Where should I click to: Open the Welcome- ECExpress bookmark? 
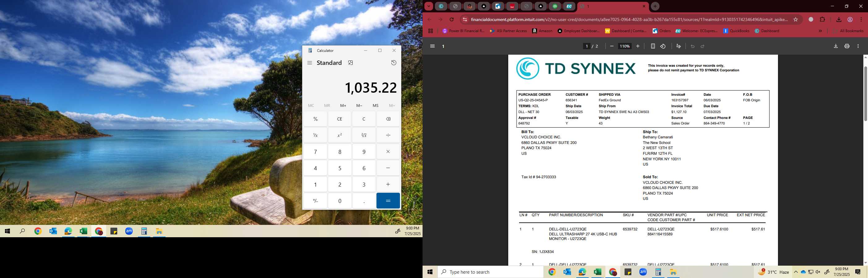[x=697, y=31]
